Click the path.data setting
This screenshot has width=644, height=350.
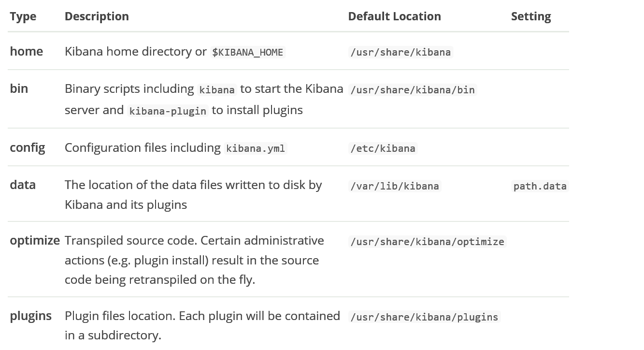(540, 186)
